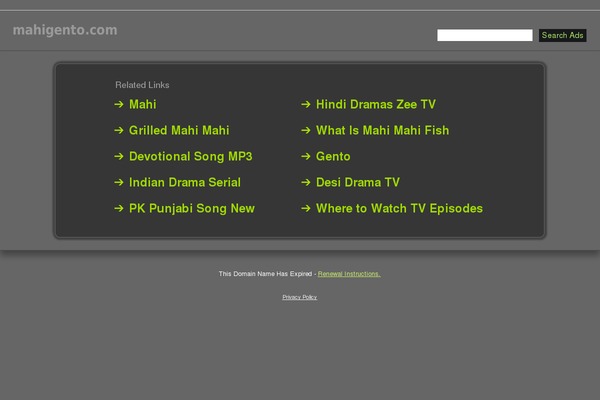Open the Renewal Instructions link
The width and height of the screenshot is (600, 400).
tap(349, 274)
